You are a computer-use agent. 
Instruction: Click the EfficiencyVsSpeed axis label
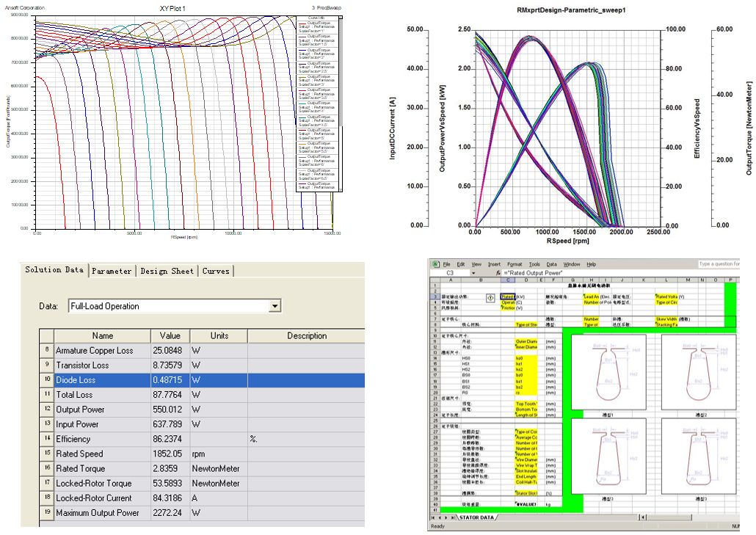coord(697,128)
